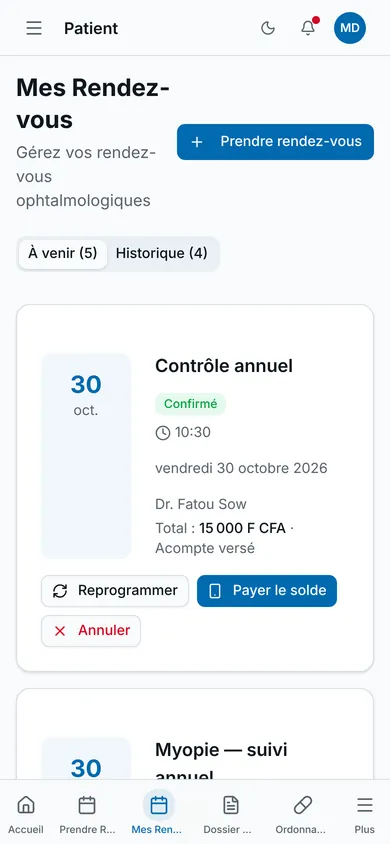Open the MD user avatar menu
The width and height of the screenshot is (390, 844).
[x=350, y=28]
